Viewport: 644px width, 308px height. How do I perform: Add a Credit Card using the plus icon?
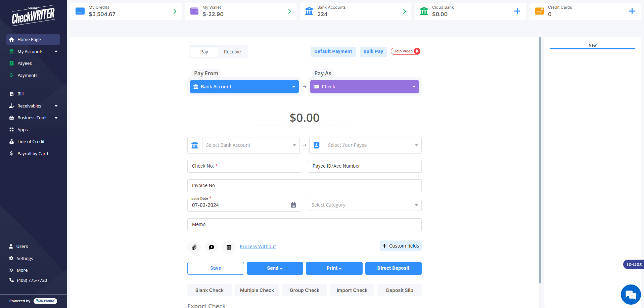click(632, 11)
